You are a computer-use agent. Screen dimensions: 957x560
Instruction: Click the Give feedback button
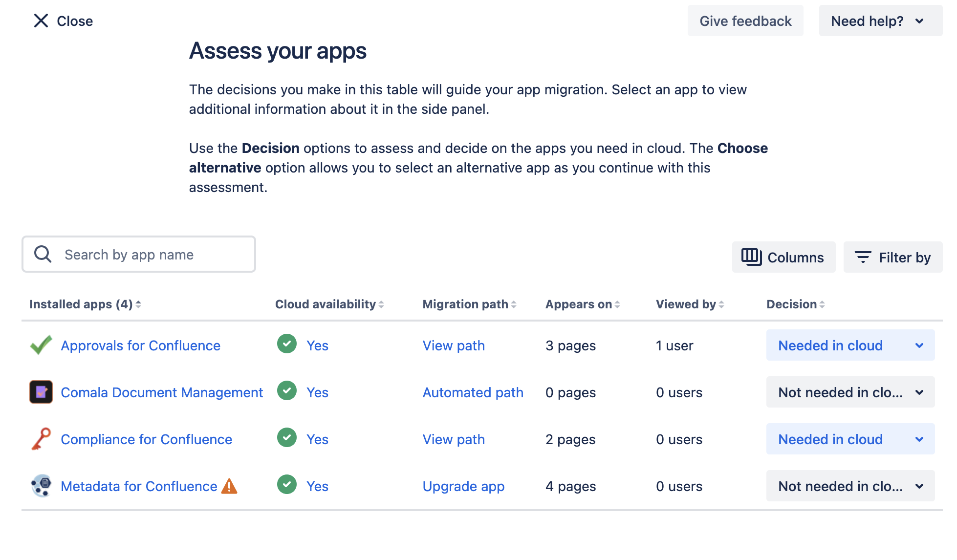[745, 21]
